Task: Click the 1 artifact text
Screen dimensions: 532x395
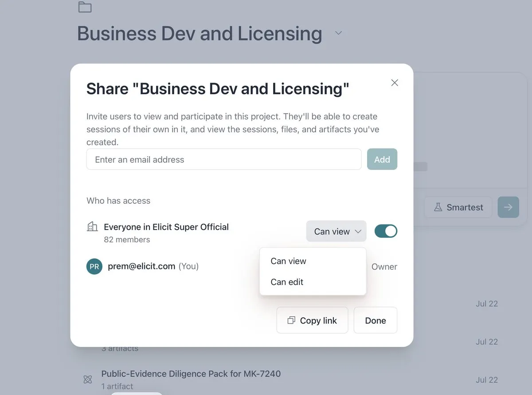Action: click(117, 387)
